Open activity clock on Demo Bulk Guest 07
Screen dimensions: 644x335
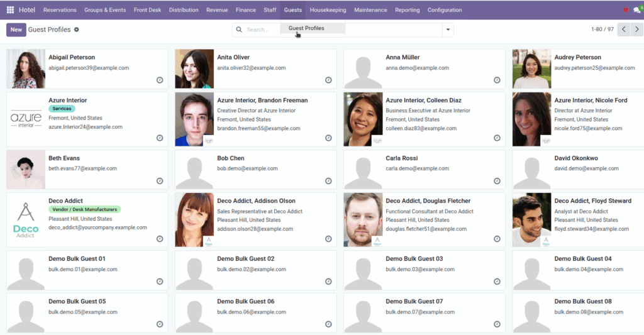click(x=497, y=324)
